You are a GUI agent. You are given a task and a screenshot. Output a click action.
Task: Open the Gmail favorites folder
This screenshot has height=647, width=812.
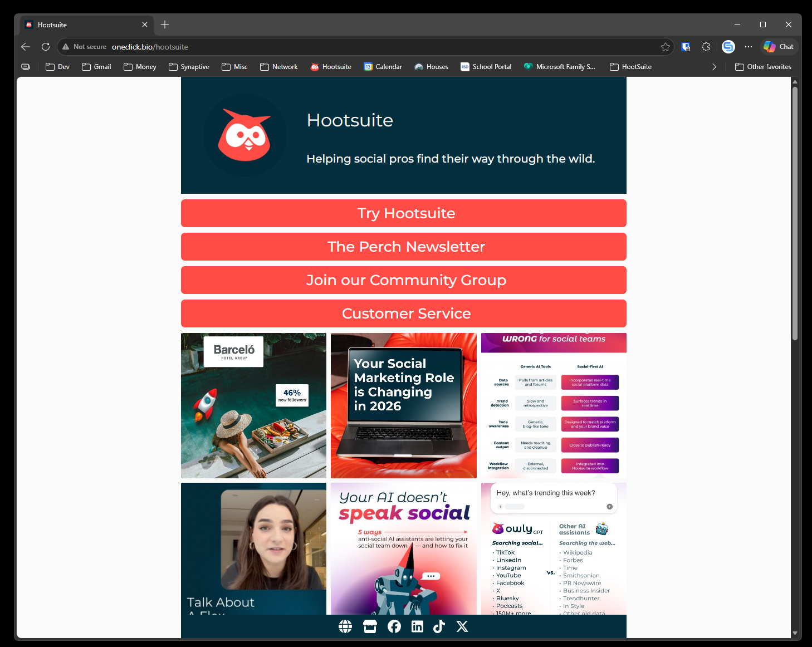(x=96, y=67)
